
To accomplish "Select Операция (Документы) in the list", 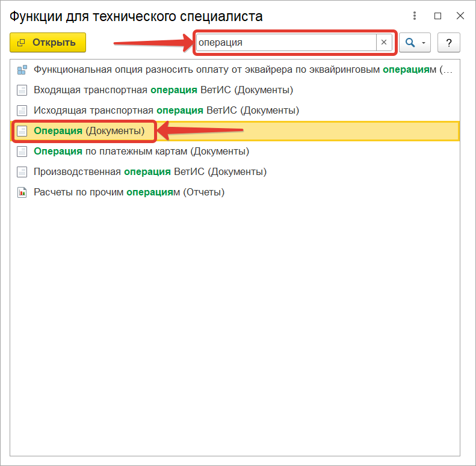I will click(89, 131).
